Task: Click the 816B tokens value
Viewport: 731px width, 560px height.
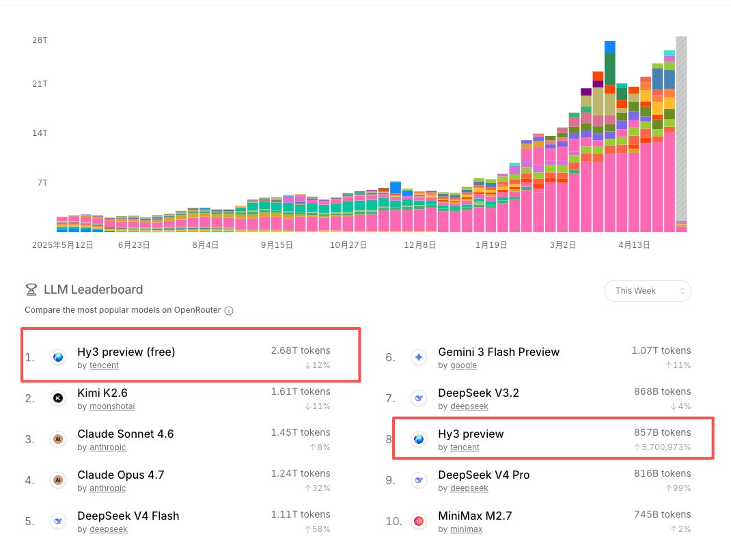Action: pyautogui.click(x=663, y=473)
